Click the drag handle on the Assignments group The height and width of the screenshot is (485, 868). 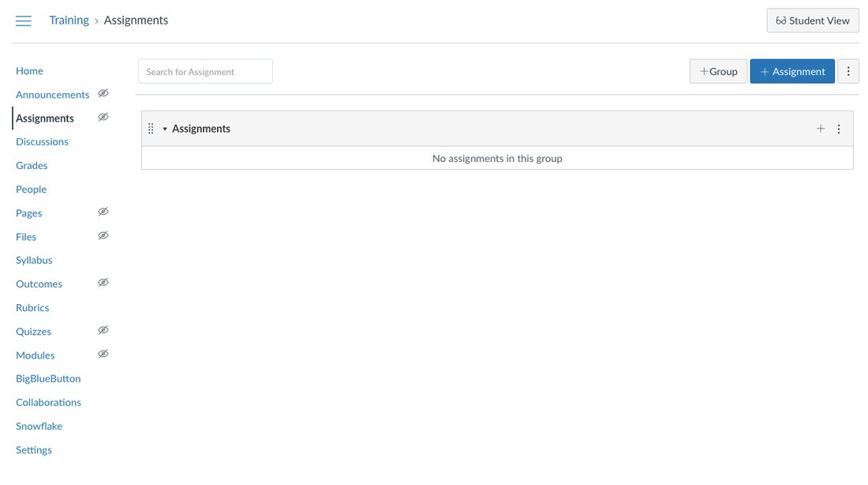point(151,128)
